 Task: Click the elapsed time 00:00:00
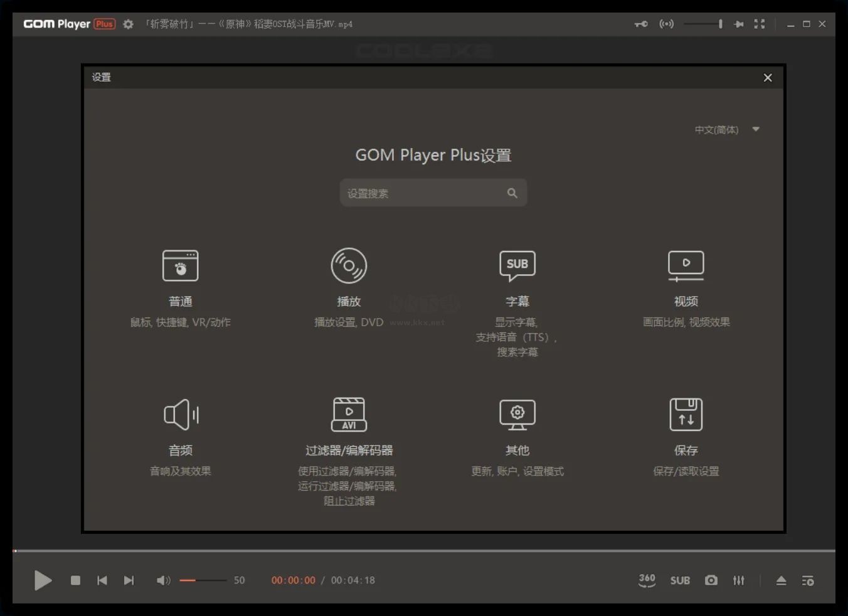pyautogui.click(x=294, y=580)
